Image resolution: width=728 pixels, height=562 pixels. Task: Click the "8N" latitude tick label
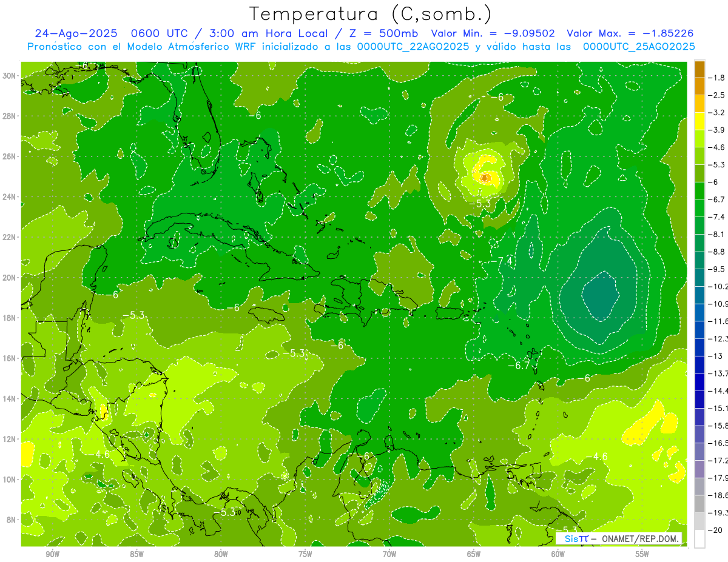pyautogui.click(x=12, y=520)
